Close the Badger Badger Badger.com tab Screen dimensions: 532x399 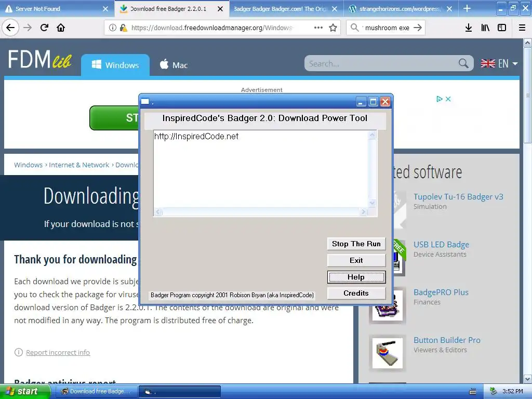(335, 9)
